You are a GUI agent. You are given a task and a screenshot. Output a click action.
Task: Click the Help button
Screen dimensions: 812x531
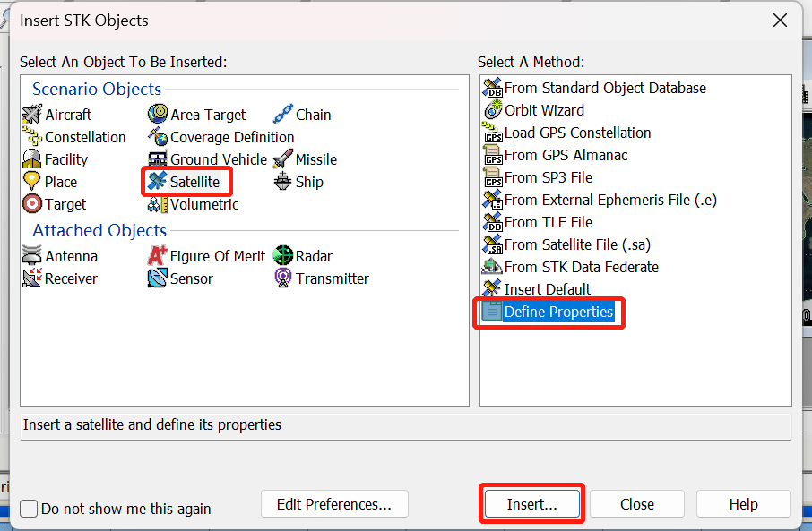(x=743, y=504)
